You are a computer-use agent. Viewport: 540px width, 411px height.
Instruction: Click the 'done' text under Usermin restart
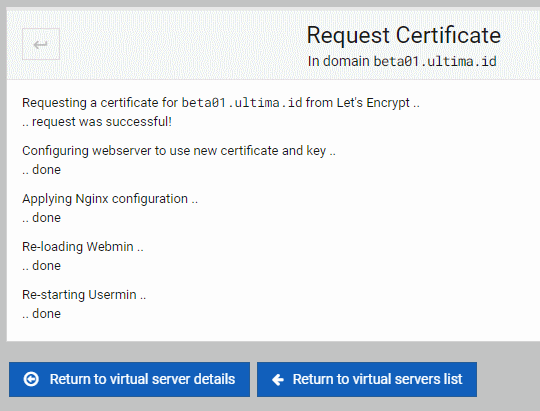(46, 314)
